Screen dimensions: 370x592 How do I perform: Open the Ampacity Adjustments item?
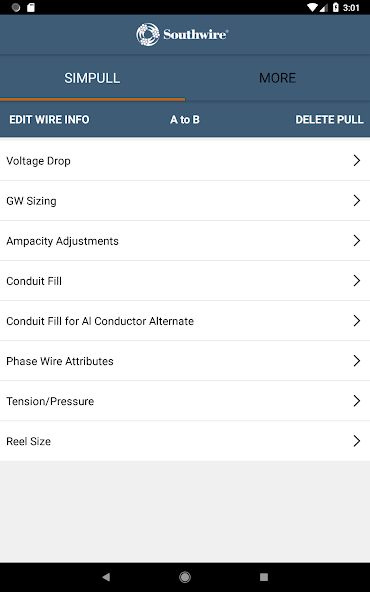coord(185,241)
